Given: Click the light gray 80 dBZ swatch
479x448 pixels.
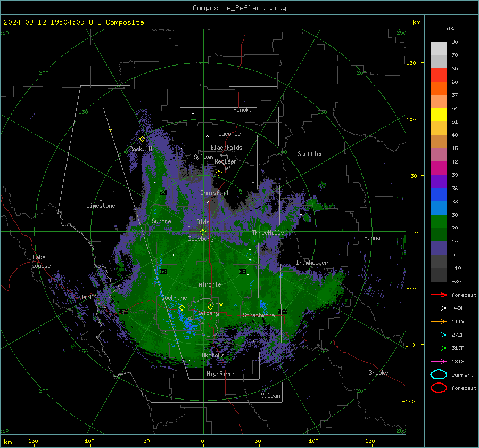Looking at the screenshot, I should click(439, 48).
